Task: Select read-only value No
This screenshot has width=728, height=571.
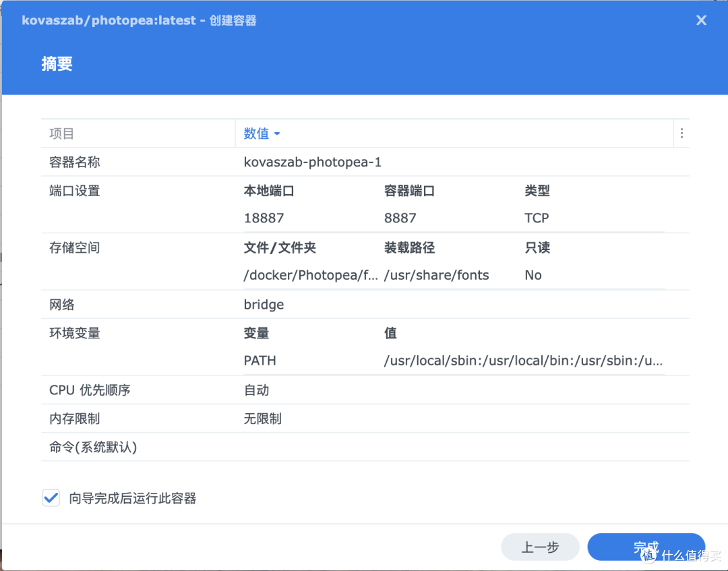Action: point(533,275)
